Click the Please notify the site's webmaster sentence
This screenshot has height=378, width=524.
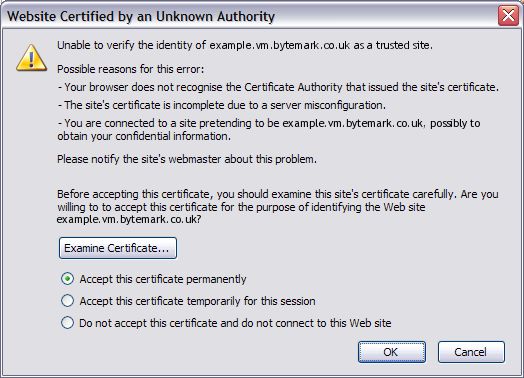187,159
